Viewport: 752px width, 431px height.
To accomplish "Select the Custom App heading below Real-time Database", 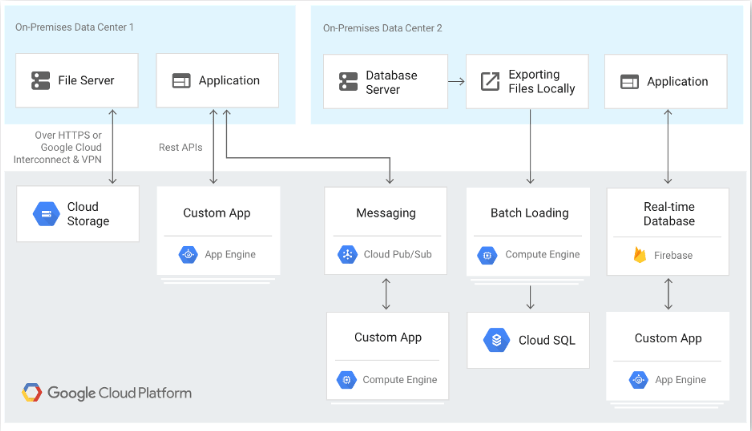I will tap(668, 338).
